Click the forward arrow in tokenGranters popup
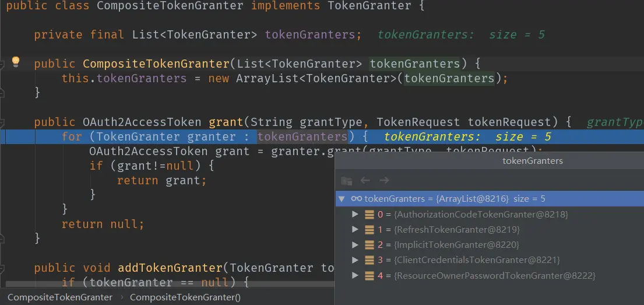644x305 pixels. pyautogui.click(x=384, y=180)
